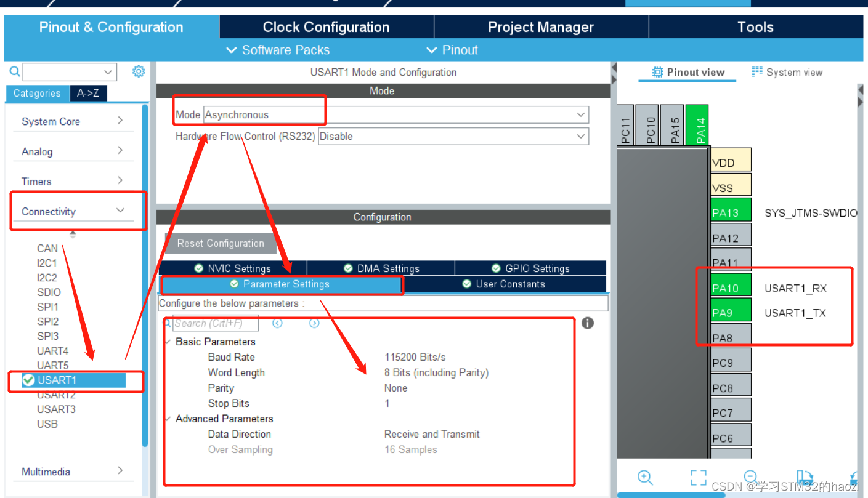Screen dimensions: 868x498
Task: Switch to System view
Action: coord(787,73)
